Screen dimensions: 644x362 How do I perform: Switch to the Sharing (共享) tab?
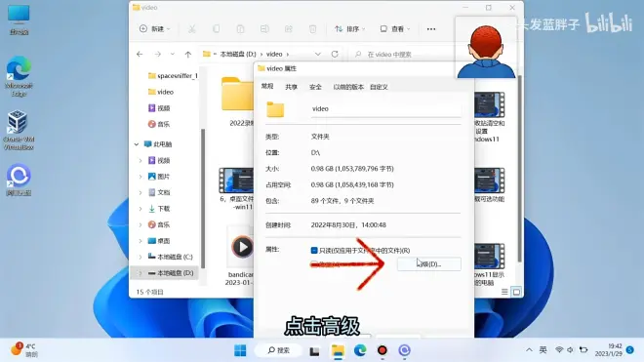click(x=291, y=87)
